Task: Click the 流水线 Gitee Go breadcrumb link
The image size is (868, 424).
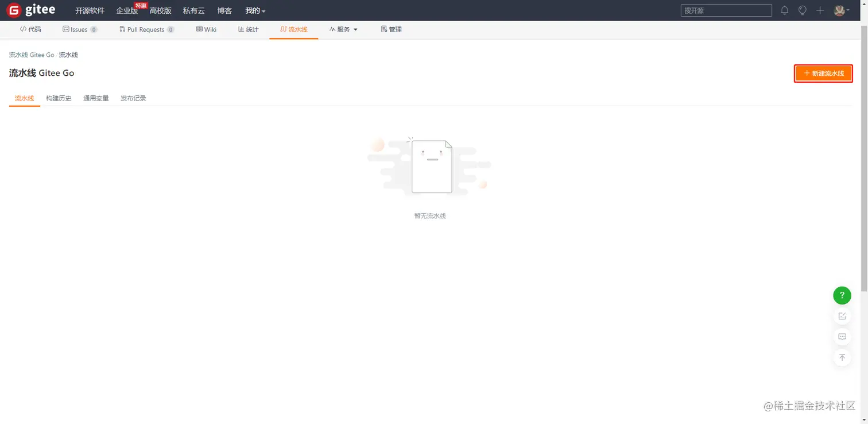Action: tap(32, 55)
